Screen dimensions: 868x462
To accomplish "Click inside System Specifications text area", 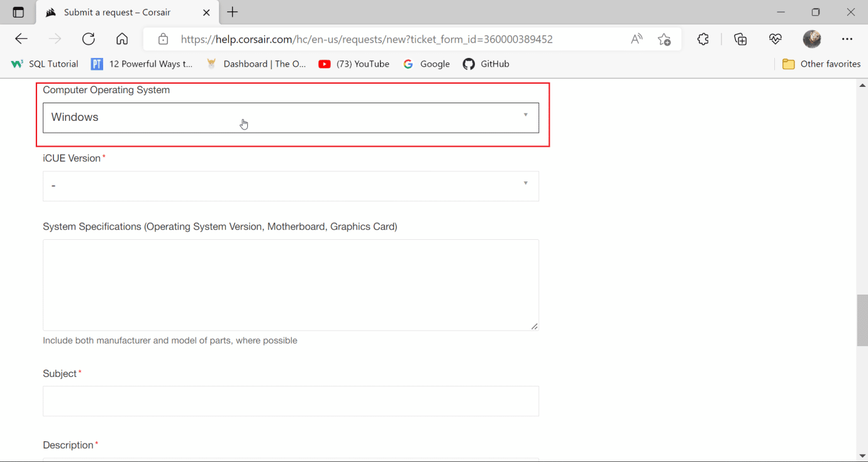I will tap(291, 285).
